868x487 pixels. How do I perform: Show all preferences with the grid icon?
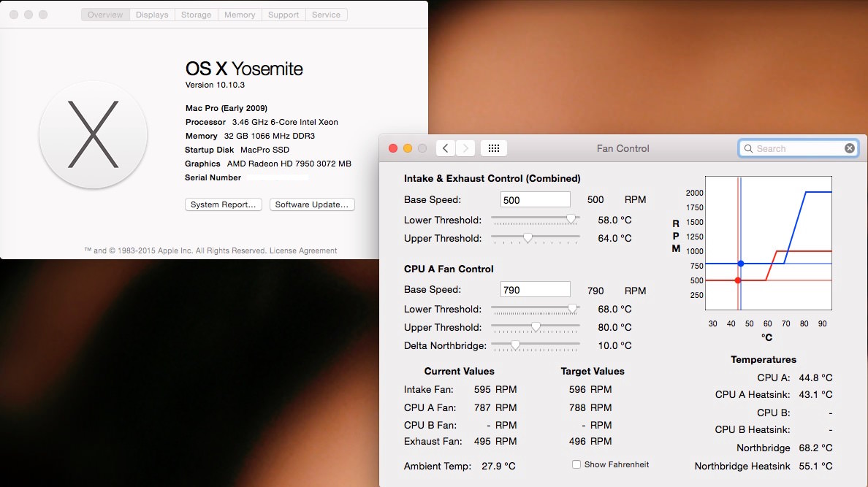(494, 148)
